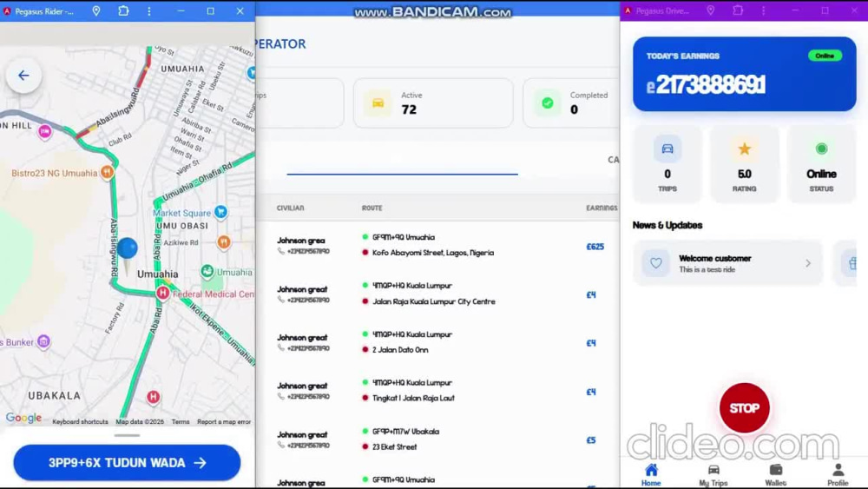Click the Active trips taxi icon

tap(378, 103)
